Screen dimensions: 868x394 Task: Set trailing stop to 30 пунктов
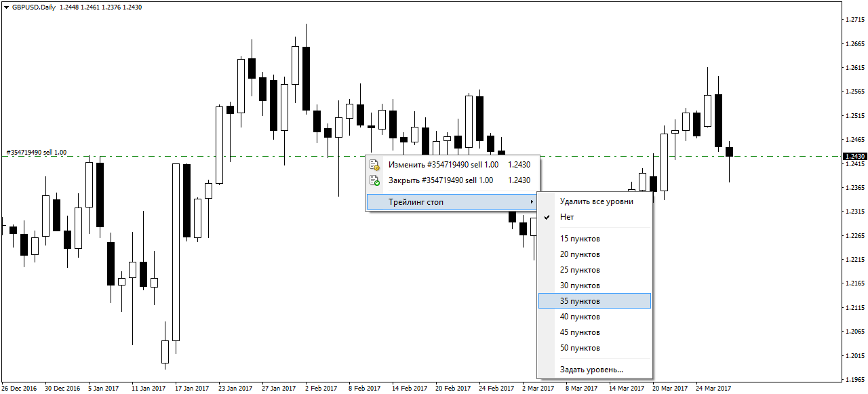point(595,285)
